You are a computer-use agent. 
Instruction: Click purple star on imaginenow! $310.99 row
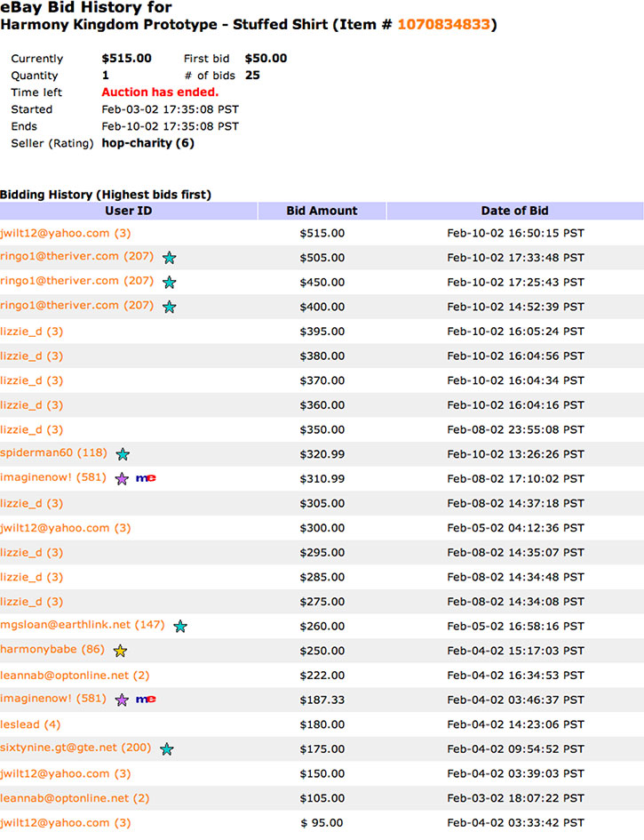pyautogui.click(x=122, y=479)
